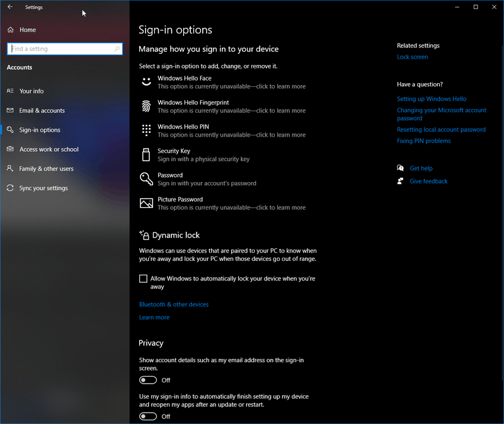Open Family & other users page
Image resolution: width=504 pixels, height=424 pixels.
tap(46, 169)
